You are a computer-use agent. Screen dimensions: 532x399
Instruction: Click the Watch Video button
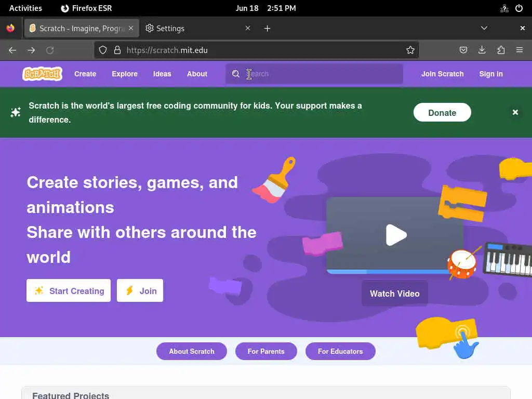tap(395, 294)
